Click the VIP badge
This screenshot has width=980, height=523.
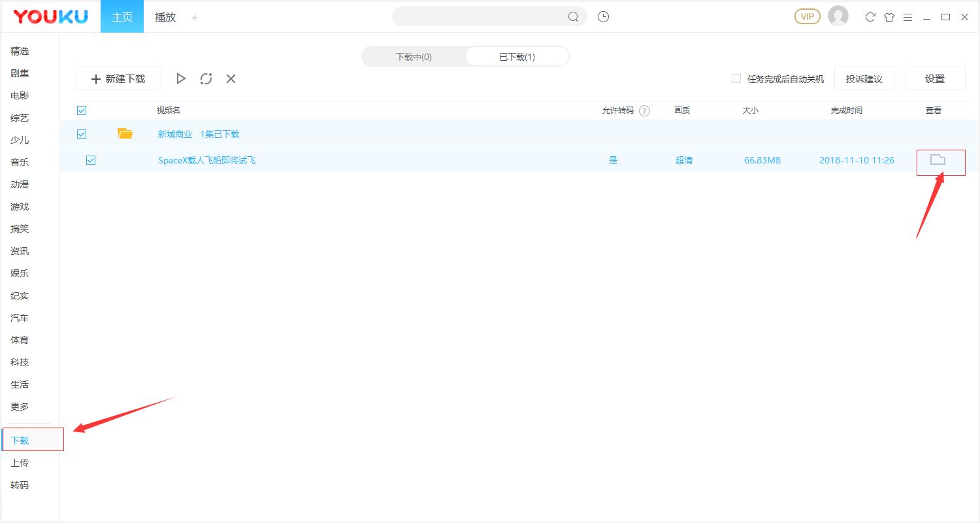[807, 16]
